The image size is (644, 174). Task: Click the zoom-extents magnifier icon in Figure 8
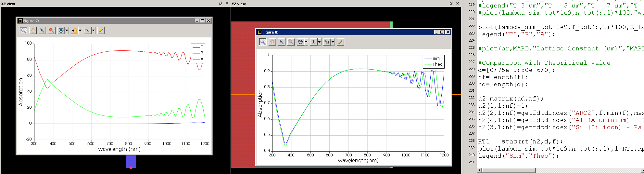[291, 42]
